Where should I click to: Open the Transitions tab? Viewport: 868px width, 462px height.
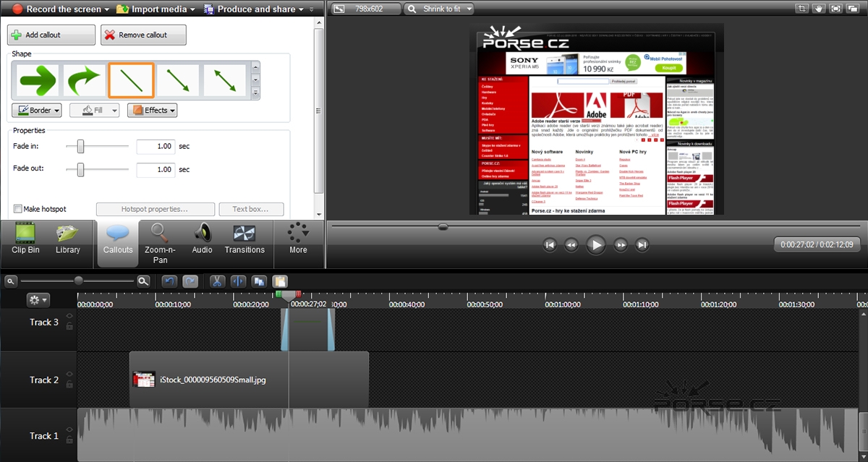[244, 241]
